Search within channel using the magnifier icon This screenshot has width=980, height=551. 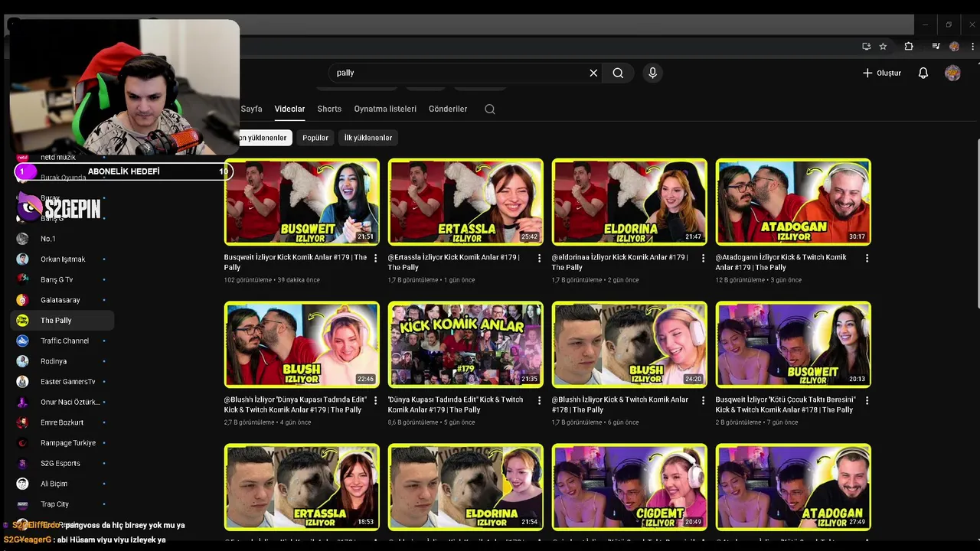490,109
